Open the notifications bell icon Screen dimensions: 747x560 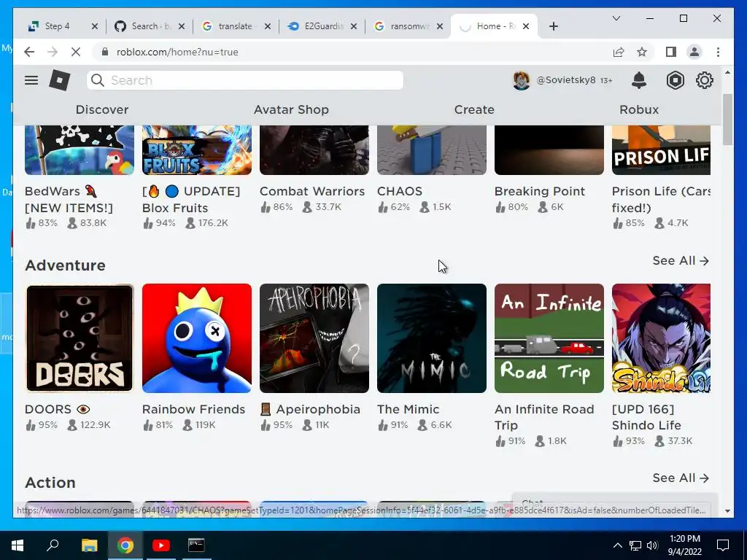639,80
